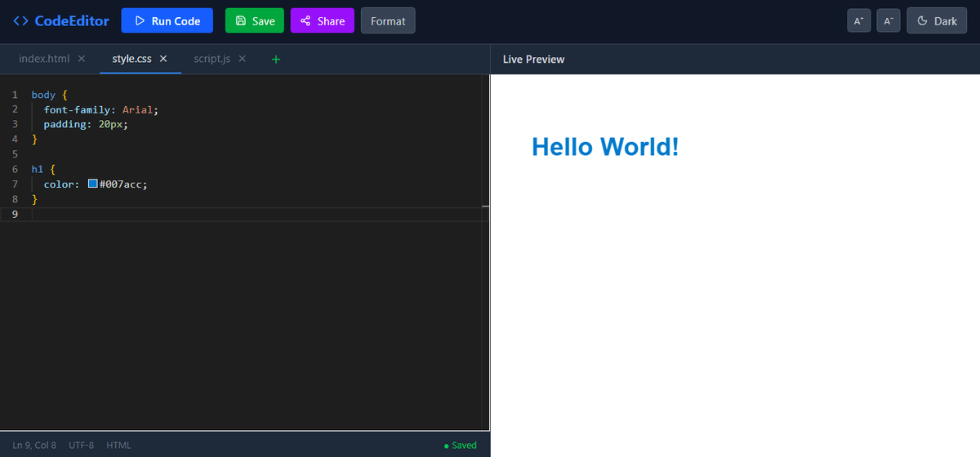The image size is (980, 457).
Task: Click the Ln 9, Col 8 status entry
Action: [34, 445]
